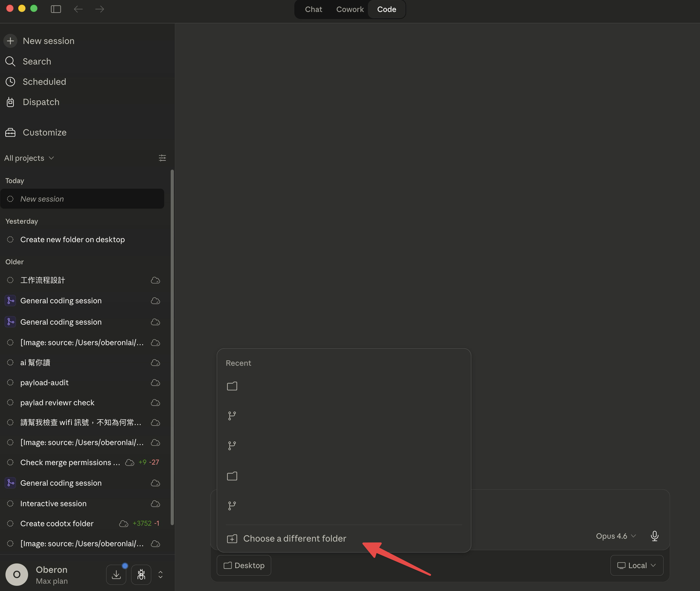Click the plus New session icon
The width and height of the screenshot is (700, 591).
10,41
